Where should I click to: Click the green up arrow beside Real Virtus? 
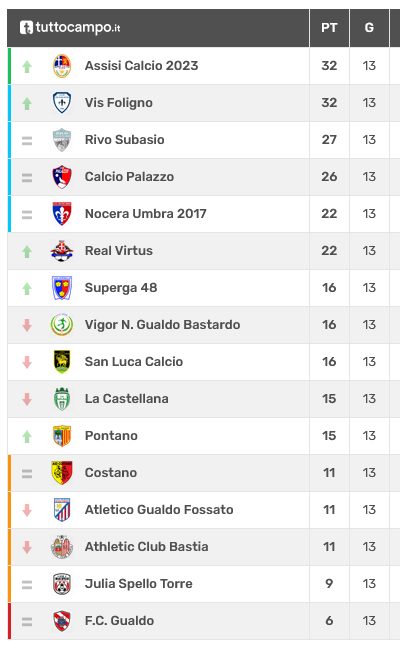pos(27,252)
